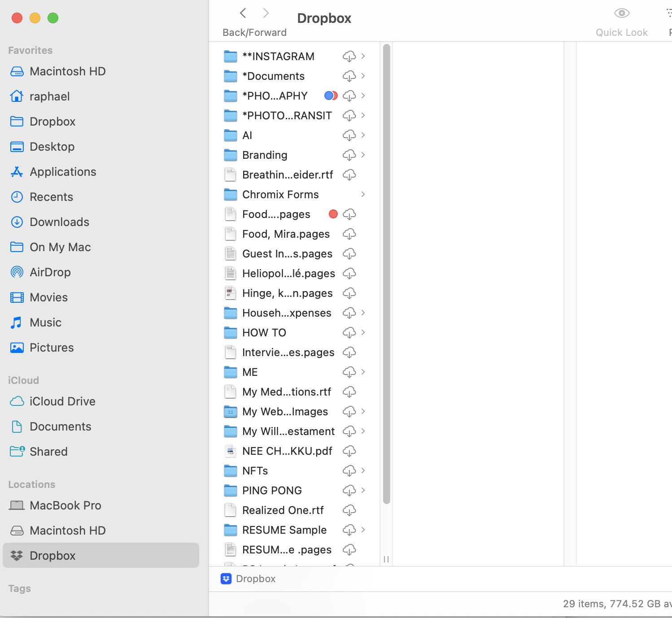
Task: Expand the HOW TO folder chevron
Action: (x=363, y=332)
